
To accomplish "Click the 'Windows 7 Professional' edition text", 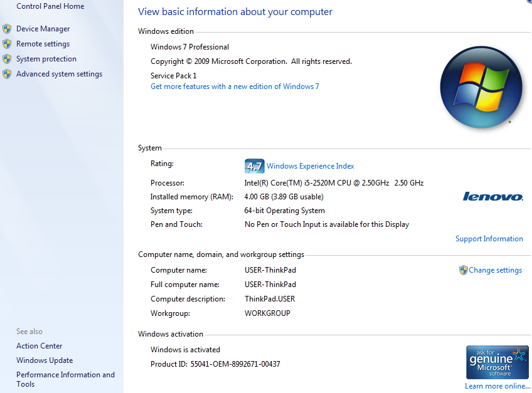I will pyautogui.click(x=189, y=47).
